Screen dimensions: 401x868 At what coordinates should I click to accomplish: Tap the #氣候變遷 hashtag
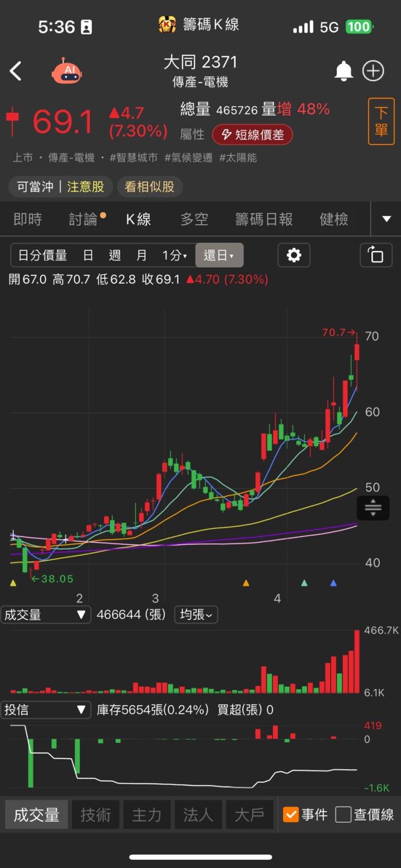(189, 158)
